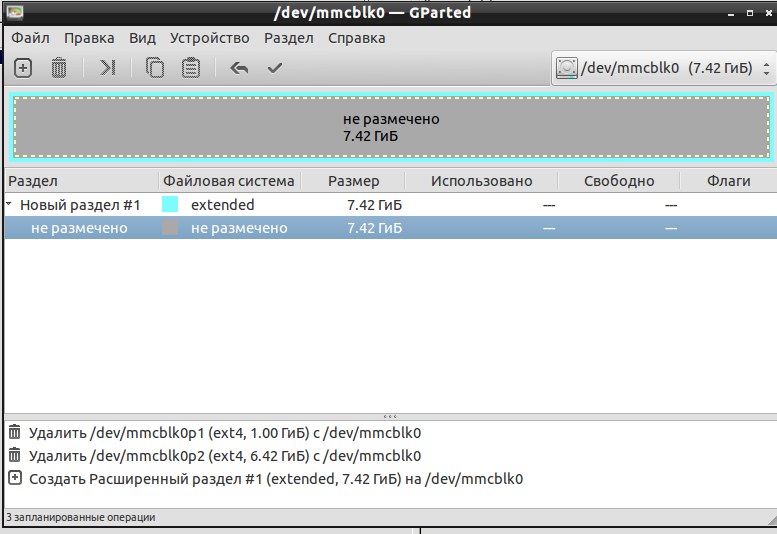Select the Удалить /dev/mmcblk0p1 pending operation
This screenshot has width=777, height=534.
coord(225,433)
